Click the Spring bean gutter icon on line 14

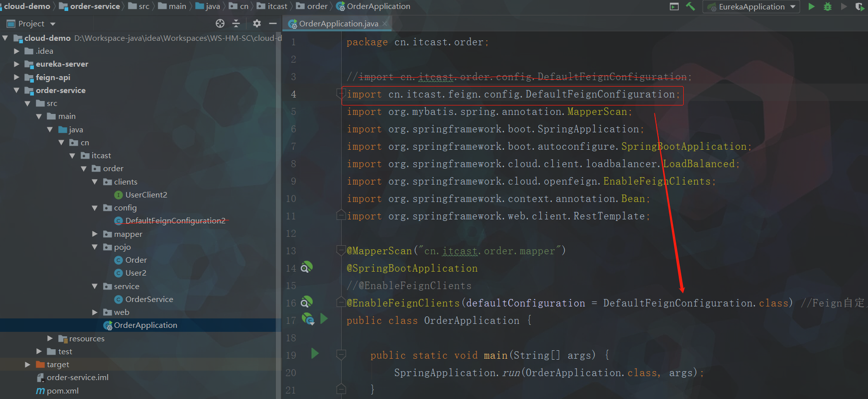tap(307, 267)
